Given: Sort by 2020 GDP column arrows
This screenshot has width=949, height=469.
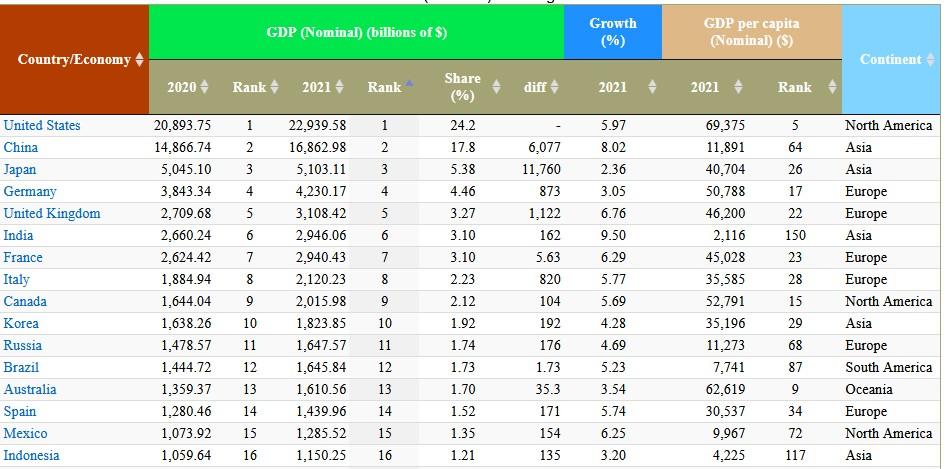Looking at the screenshot, I should (204, 87).
